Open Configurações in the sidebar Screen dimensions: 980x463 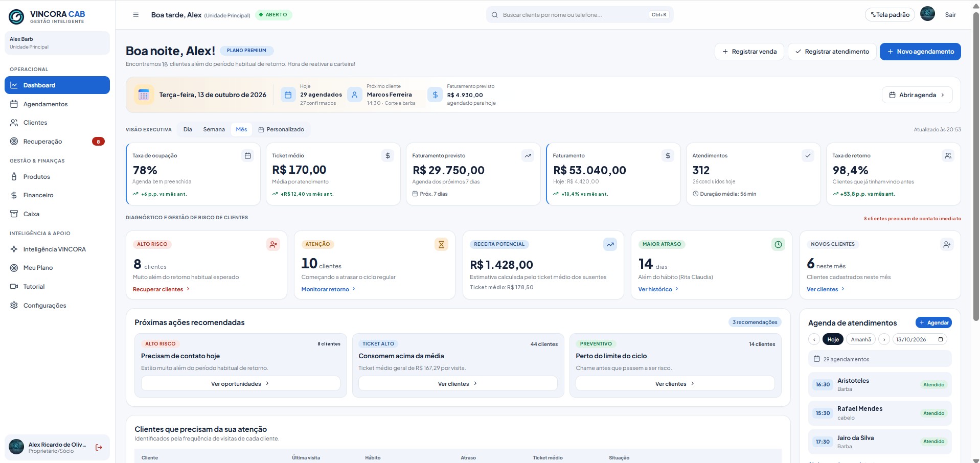(57, 306)
